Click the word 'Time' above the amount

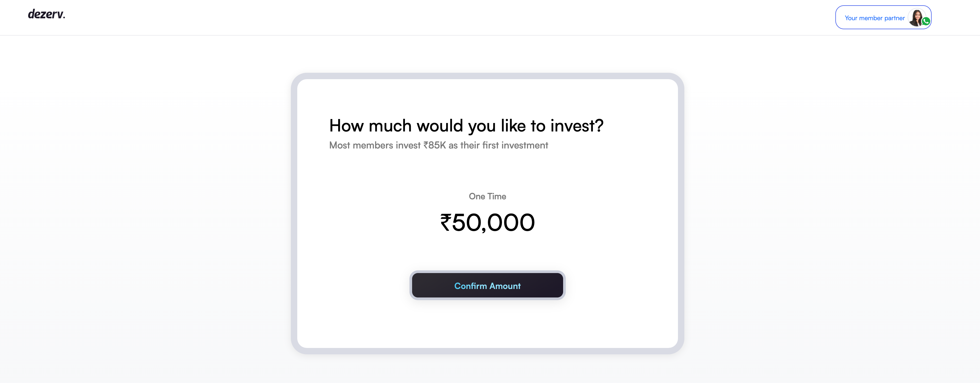coord(496,197)
